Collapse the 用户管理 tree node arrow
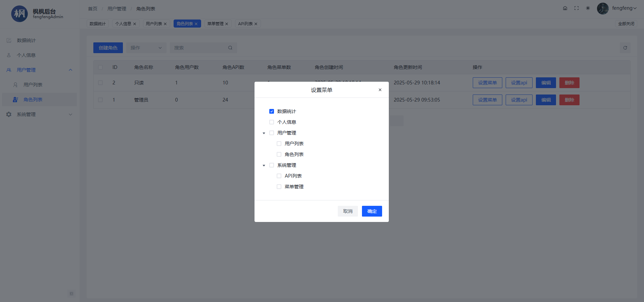The width and height of the screenshot is (644, 302). pyautogui.click(x=264, y=133)
